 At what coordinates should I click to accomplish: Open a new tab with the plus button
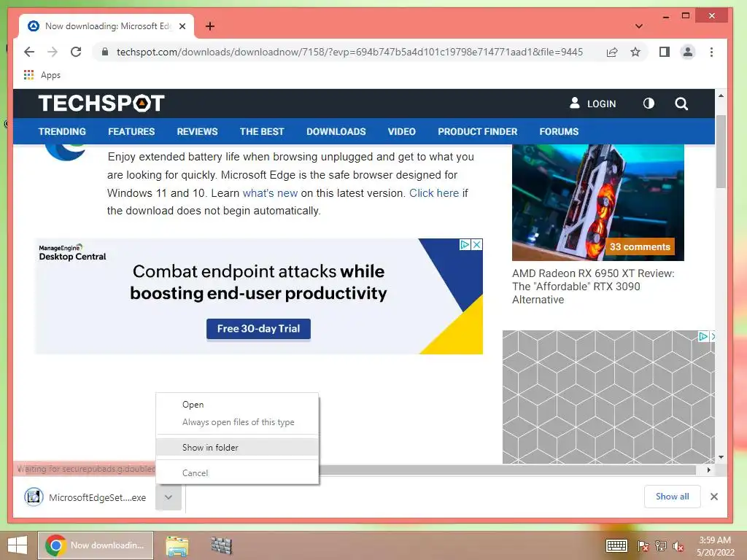click(x=210, y=26)
